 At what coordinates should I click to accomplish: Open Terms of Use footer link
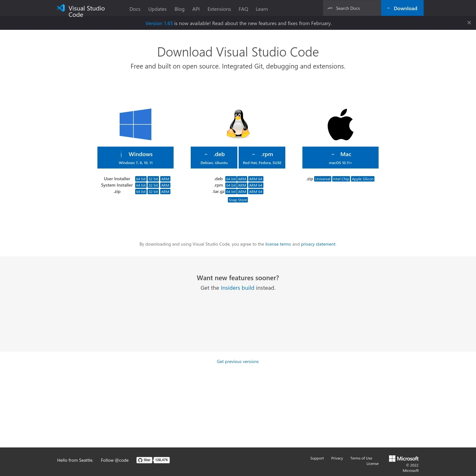coord(361,458)
